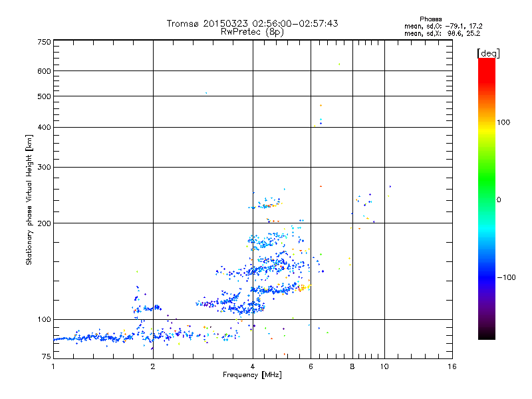Viewport: 532px width, 399px height.
Task: Click the x-axis tick label '10'
Action: click(x=384, y=366)
